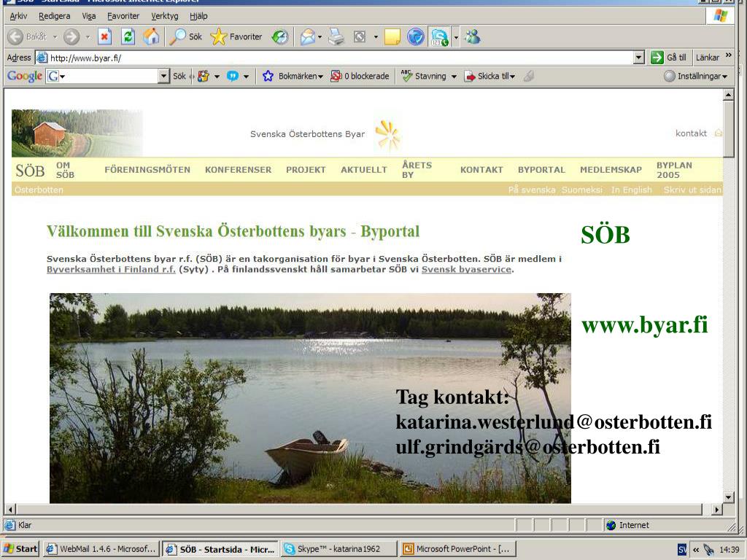Open FÖRENINGSMÖTEN in site navigation
The height and width of the screenshot is (560, 747).
pos(147,169)
